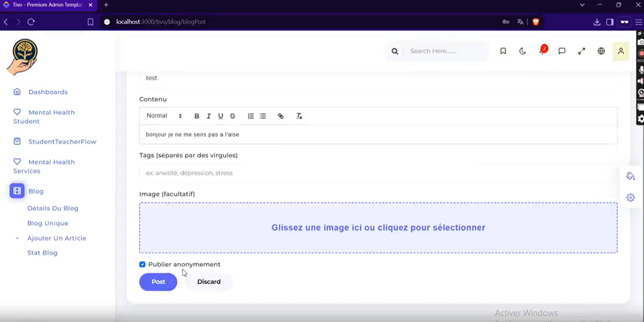Toggle strikethrough formatting in the editor toolbar
Image resolution: width=644 pixels, height=322 pixels.
(x=233, y=116)
